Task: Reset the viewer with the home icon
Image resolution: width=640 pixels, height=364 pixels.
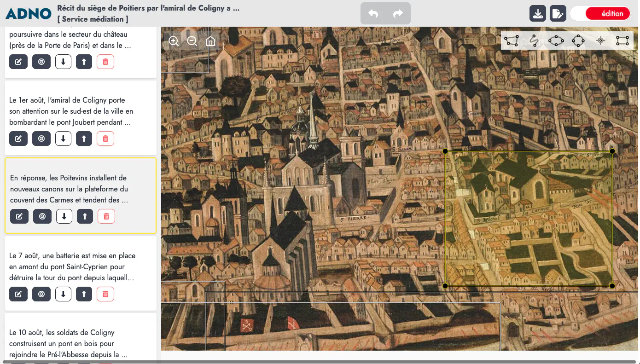Action: [x=210, y=41]
